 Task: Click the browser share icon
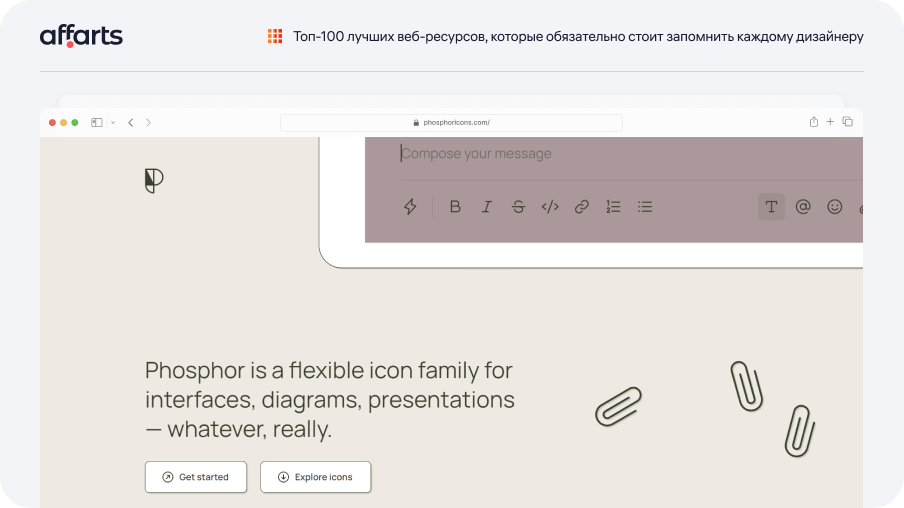coord(813,122)
